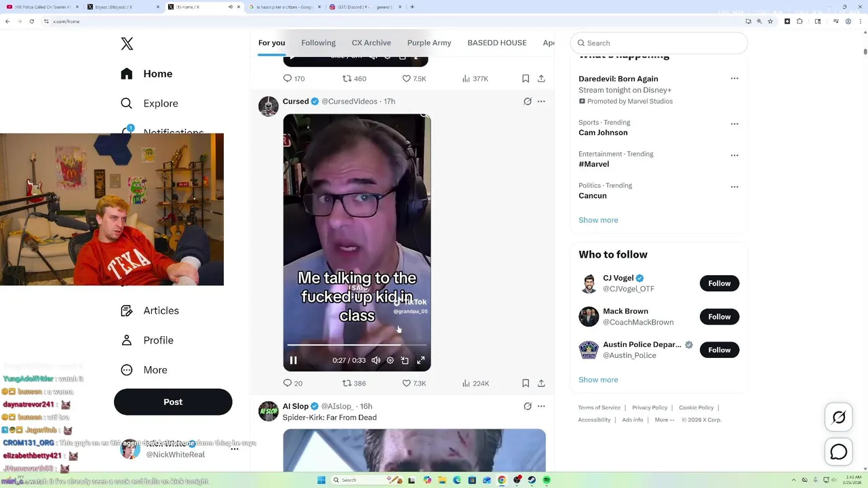Screen dimensions: 868x488
Task: Follow CJ Vogel
Action: (x=719, y=283)
